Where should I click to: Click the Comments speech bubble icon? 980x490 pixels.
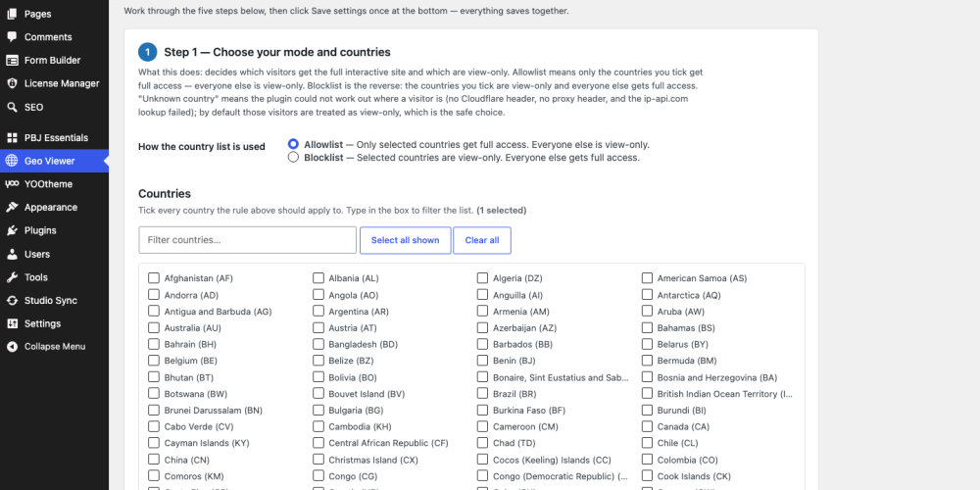(x=12, y=37)
